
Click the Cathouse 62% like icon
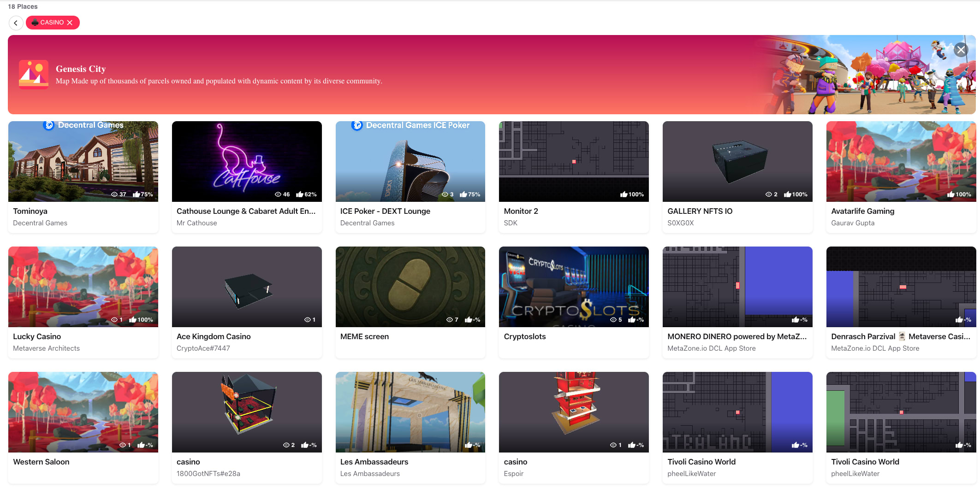click(x=300, y=194)
